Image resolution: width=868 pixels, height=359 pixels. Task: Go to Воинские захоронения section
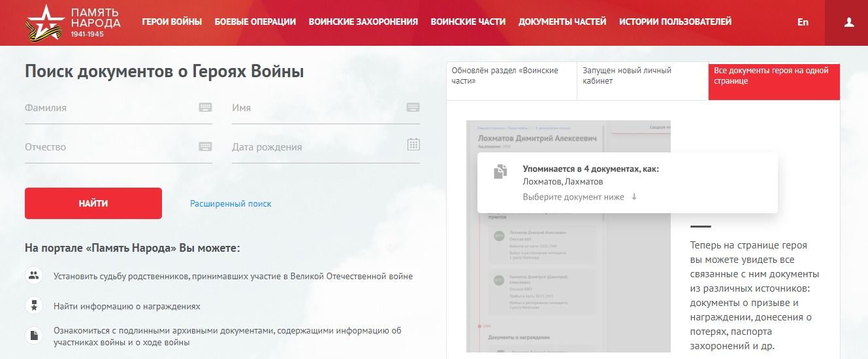tap(363, 22)
